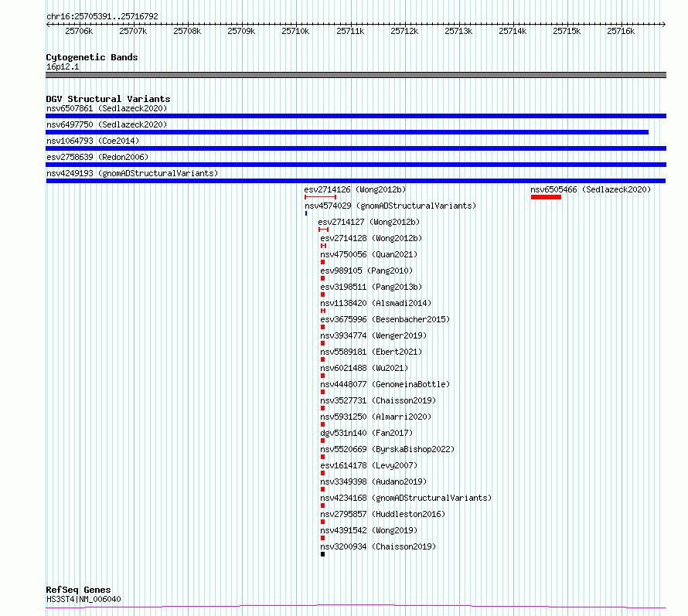Viewport: 688px width, 616px height.
Task: Click the esv1614178 (Levy2007) label
Action: (x=369, y=465)
